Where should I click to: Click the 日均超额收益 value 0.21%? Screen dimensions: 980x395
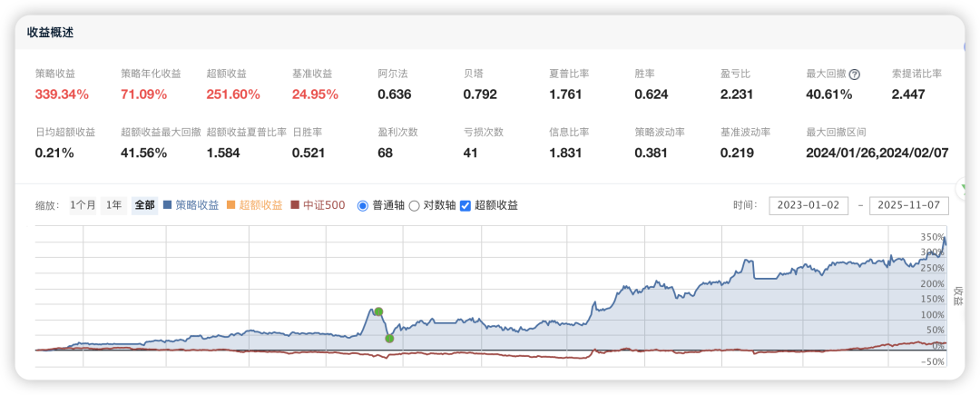tap(54, 153)
